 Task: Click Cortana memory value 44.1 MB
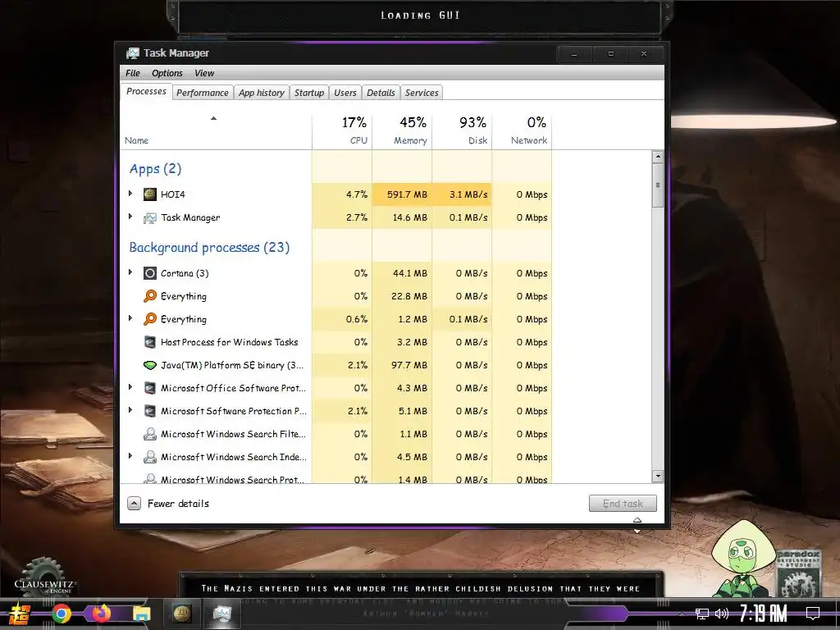pos(410,273)
